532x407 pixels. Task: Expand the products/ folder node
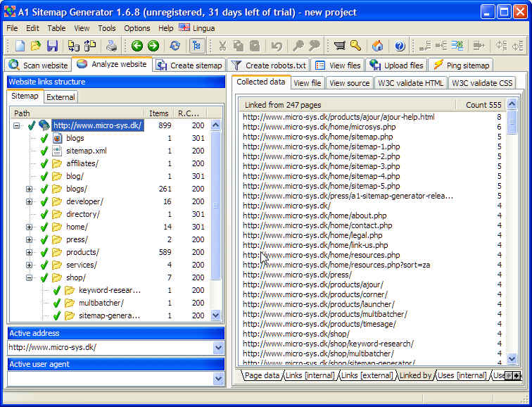29,252
